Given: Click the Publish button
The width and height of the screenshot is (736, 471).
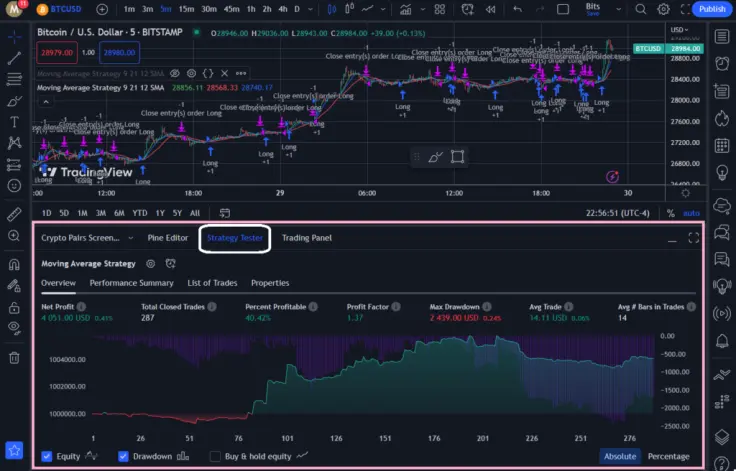Looking at the screenshot, I should coord(712,9).
